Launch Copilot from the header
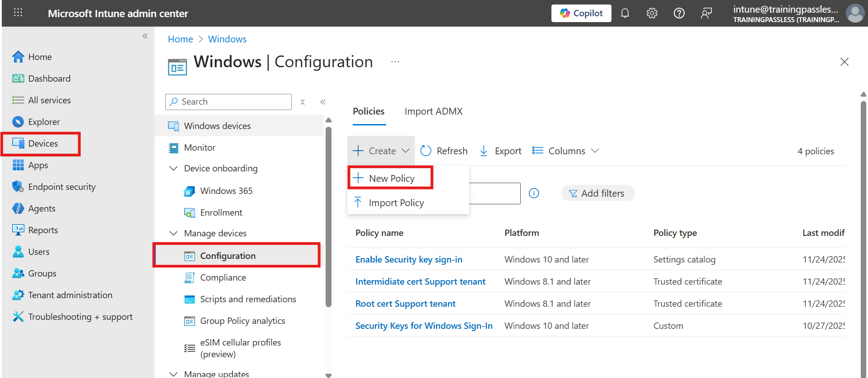Viewport: 868px width, 378px height. (x=581, y=13)
